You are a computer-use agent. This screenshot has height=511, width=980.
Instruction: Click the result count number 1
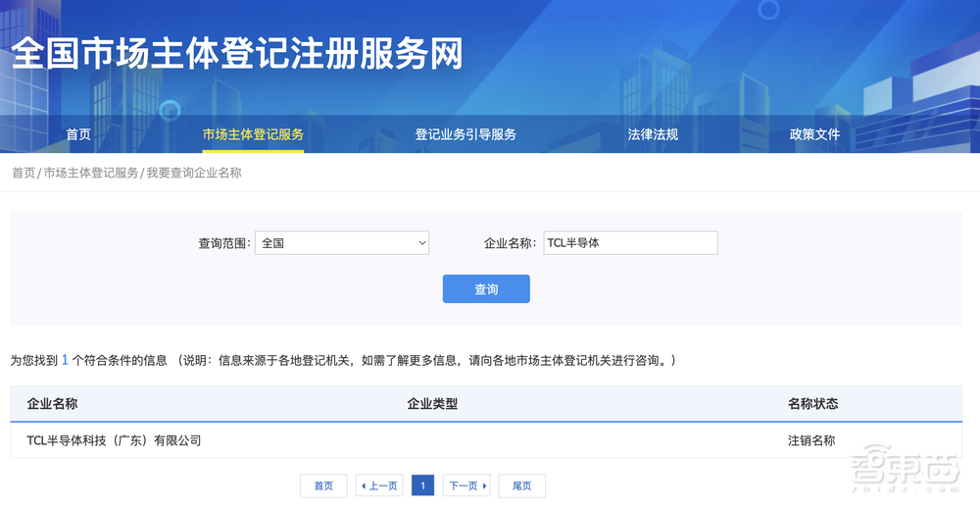[65, 360]
